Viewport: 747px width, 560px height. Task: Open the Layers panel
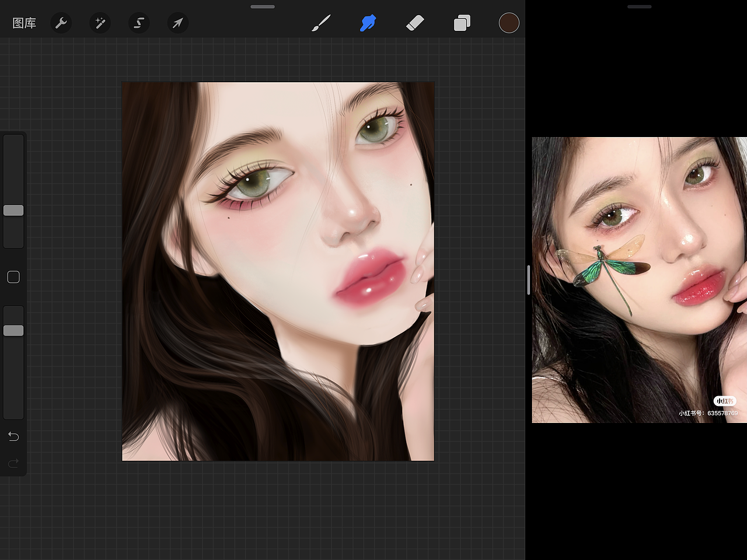click(462, 23)
